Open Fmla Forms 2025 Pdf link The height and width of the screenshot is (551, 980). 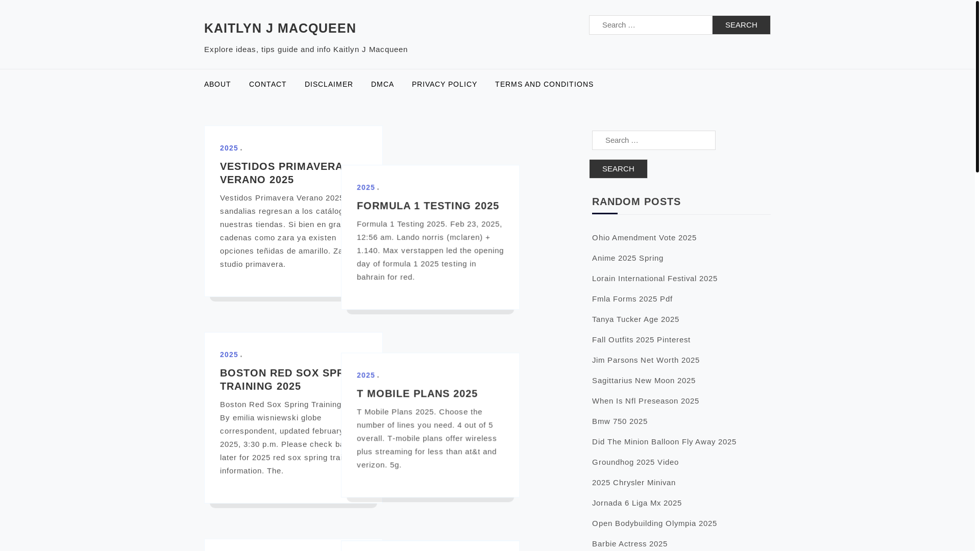[x=632, y=299]
